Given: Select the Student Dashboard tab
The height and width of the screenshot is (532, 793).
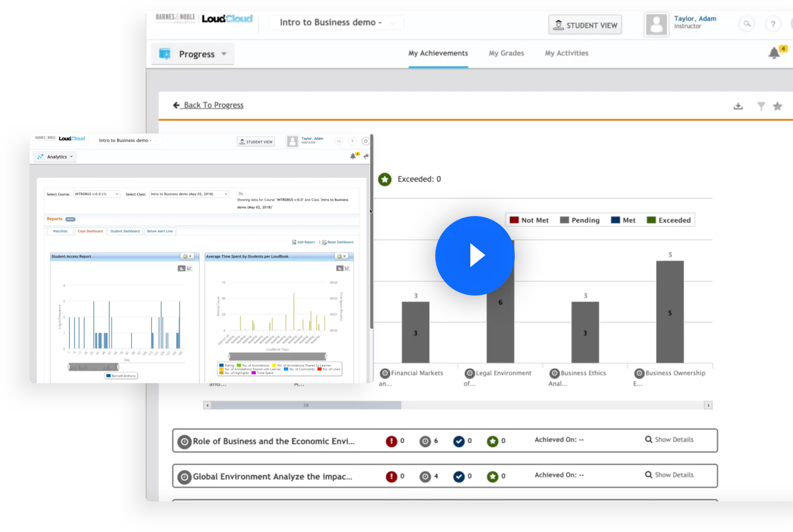Looking at the screenshot, I should point(125,231).
